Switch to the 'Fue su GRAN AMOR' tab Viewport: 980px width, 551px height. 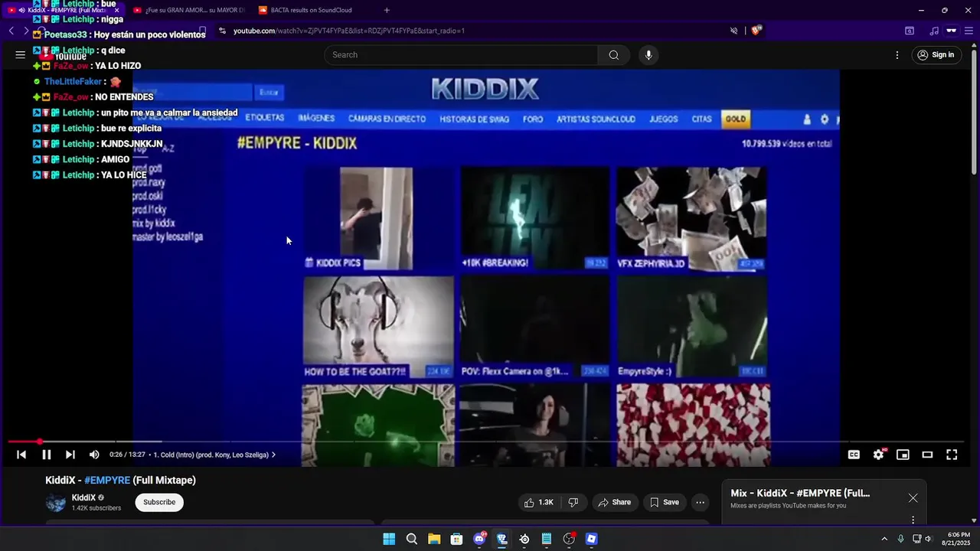tap(188, 10)
